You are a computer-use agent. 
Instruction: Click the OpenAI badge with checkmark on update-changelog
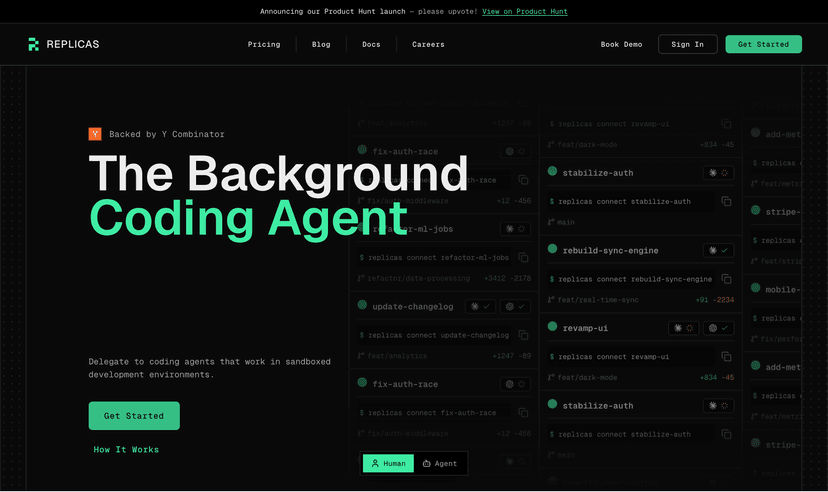click(x=515, y=306)
